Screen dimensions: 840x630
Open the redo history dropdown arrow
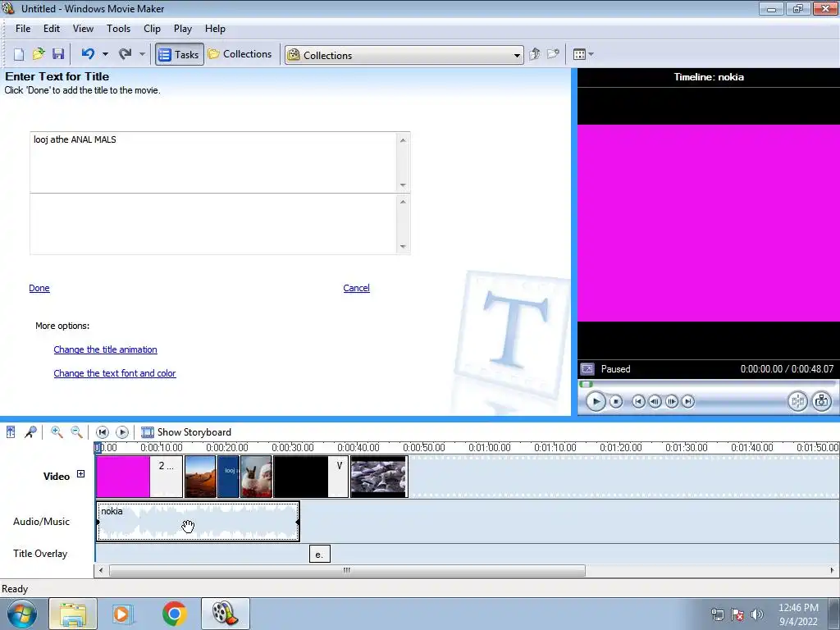(142, 54)
